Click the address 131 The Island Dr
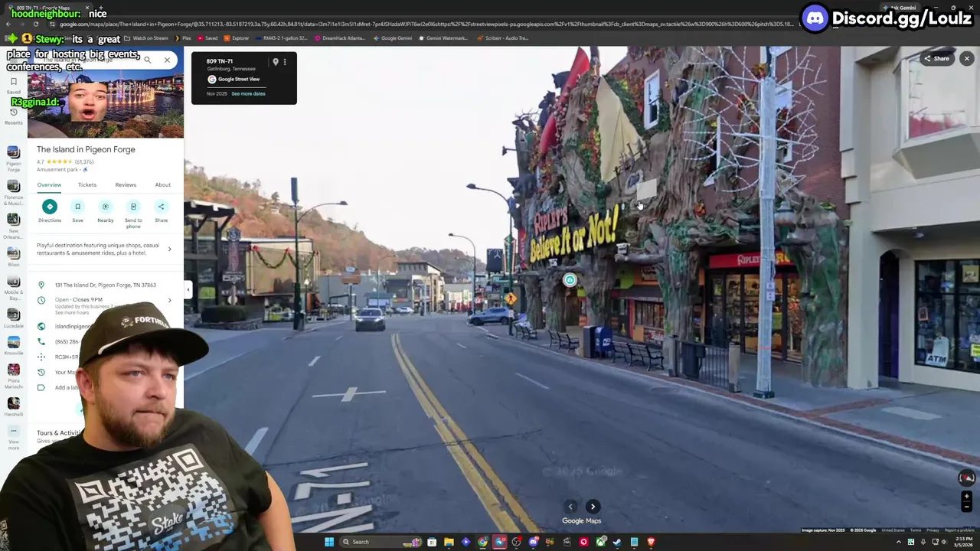 (x=106, y=285)
